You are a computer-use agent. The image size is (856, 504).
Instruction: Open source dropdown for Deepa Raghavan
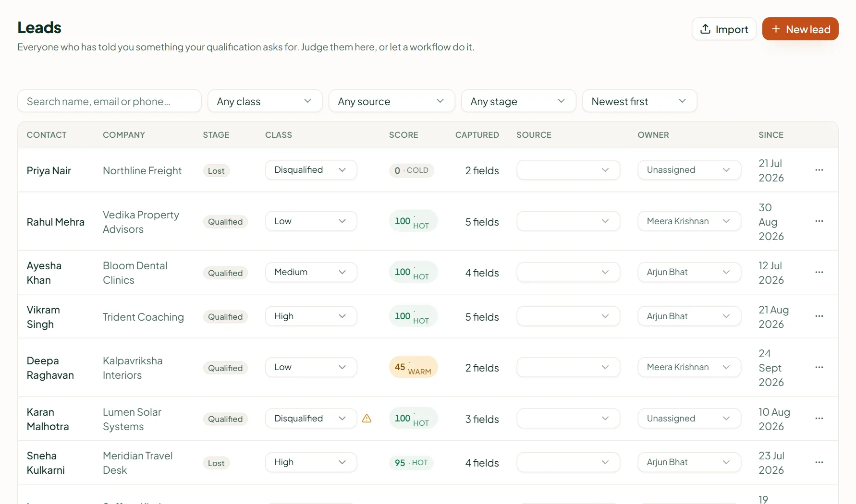coord(568,367)
